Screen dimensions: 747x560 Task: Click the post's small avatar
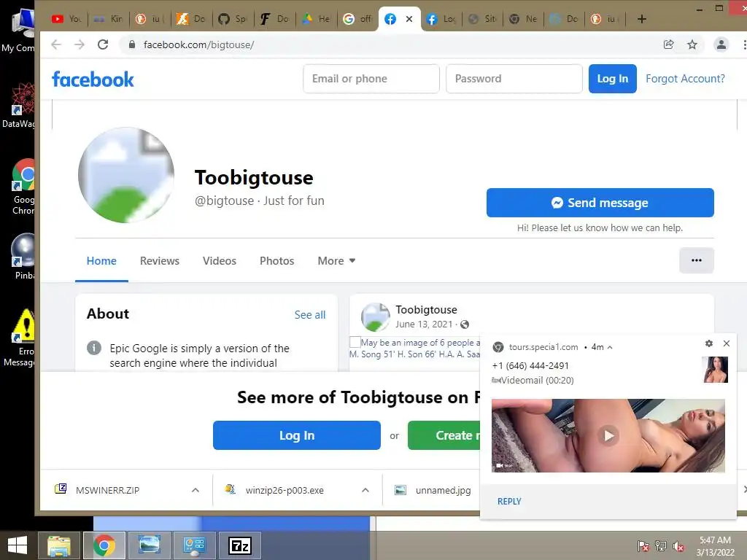(x=376, y=316)
